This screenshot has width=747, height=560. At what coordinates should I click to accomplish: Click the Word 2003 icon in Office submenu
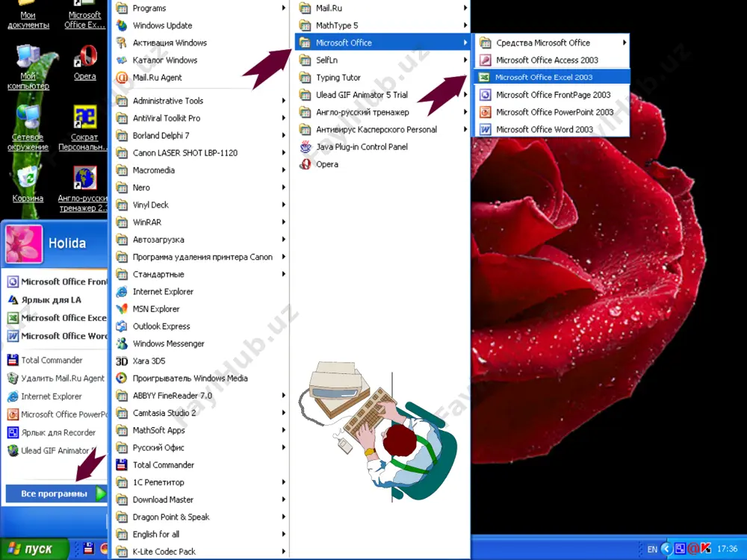coord(485,129)
